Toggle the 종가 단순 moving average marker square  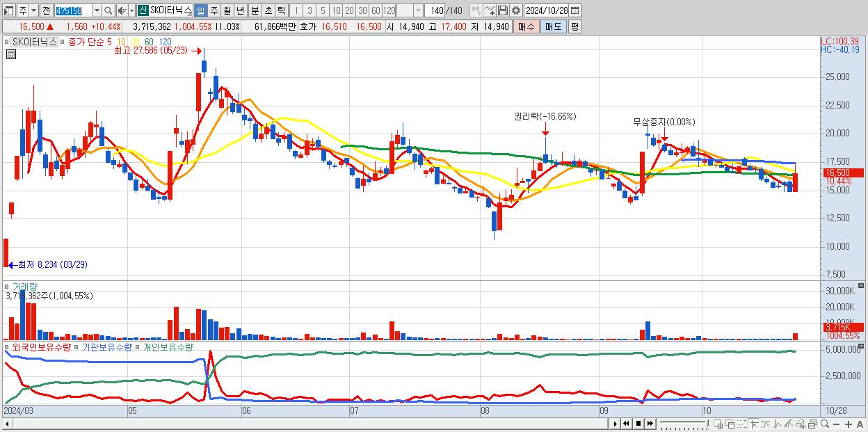[x=63, y=42]
